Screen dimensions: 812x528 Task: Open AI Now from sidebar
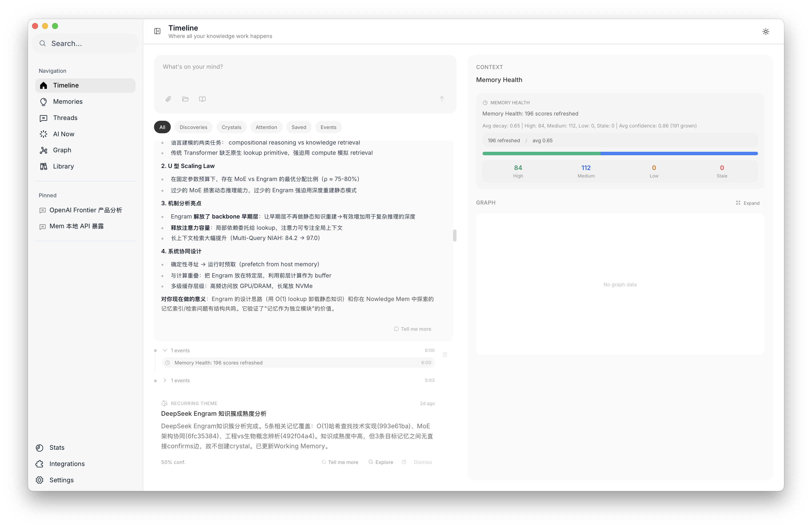point(63,134)
